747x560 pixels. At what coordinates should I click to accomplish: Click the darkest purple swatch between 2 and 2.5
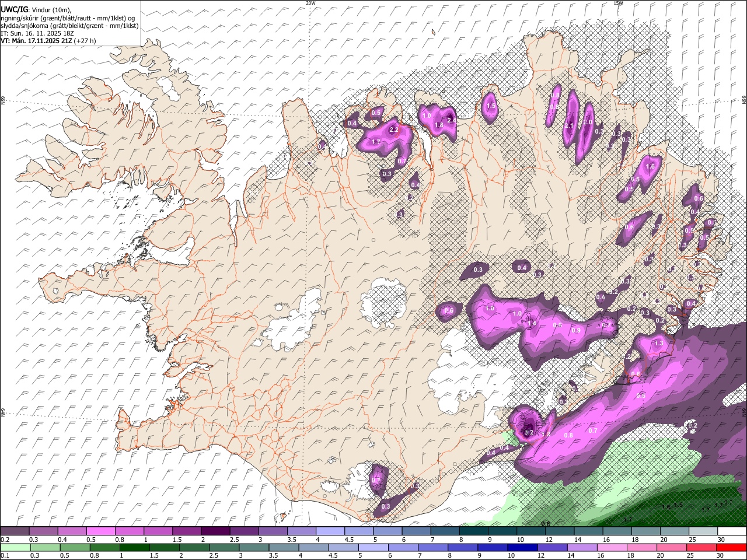pos(215,531)
